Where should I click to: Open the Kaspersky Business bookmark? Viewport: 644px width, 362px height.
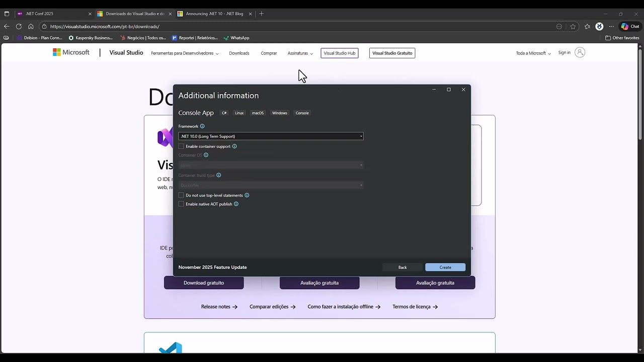tap(91, 38)
